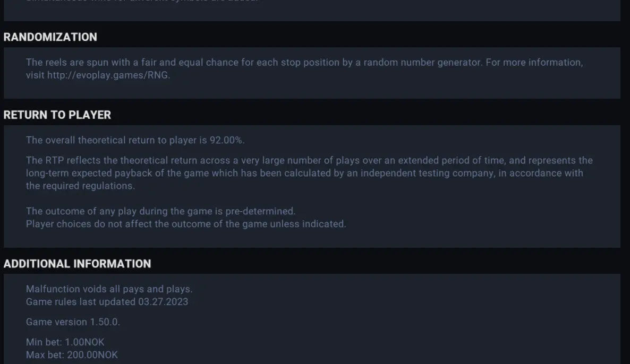Click the pre-determined outcome sentence

click(161, 211)
